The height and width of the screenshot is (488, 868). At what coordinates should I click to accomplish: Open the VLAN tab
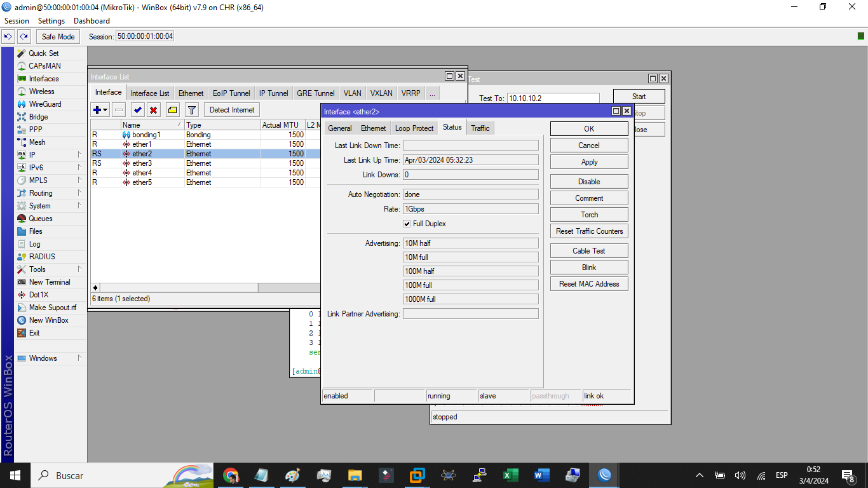(x=353, y=93)
